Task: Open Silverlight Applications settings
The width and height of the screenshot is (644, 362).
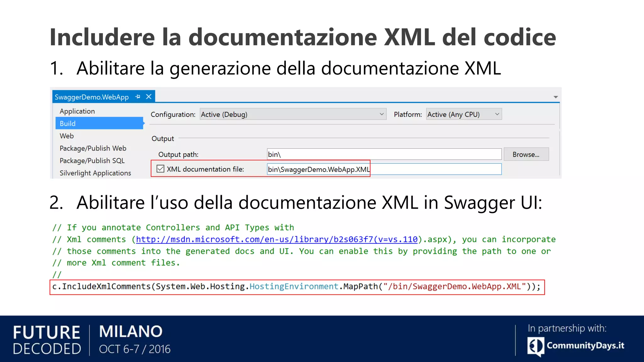Action: pos(95,173)
